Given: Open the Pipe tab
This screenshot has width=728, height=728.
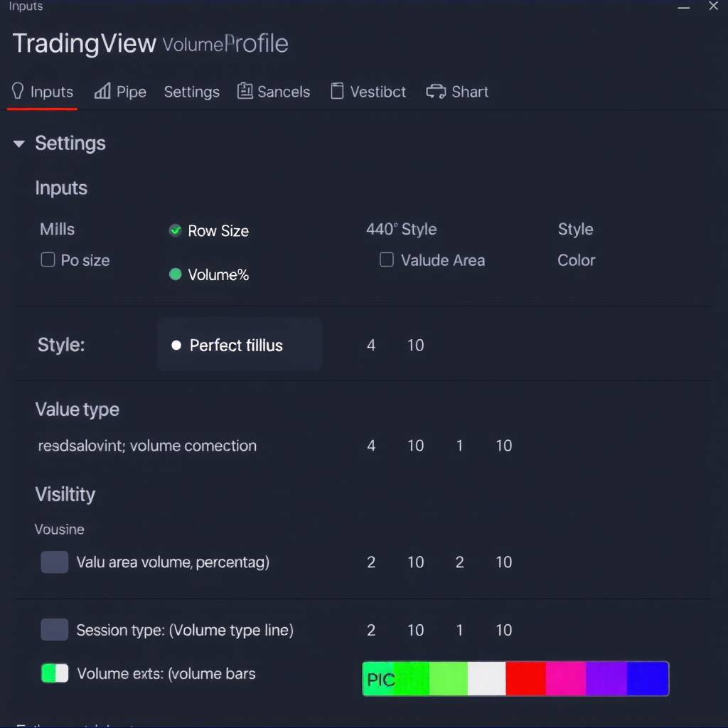Looking at the screenshot, I should point(131,92).
